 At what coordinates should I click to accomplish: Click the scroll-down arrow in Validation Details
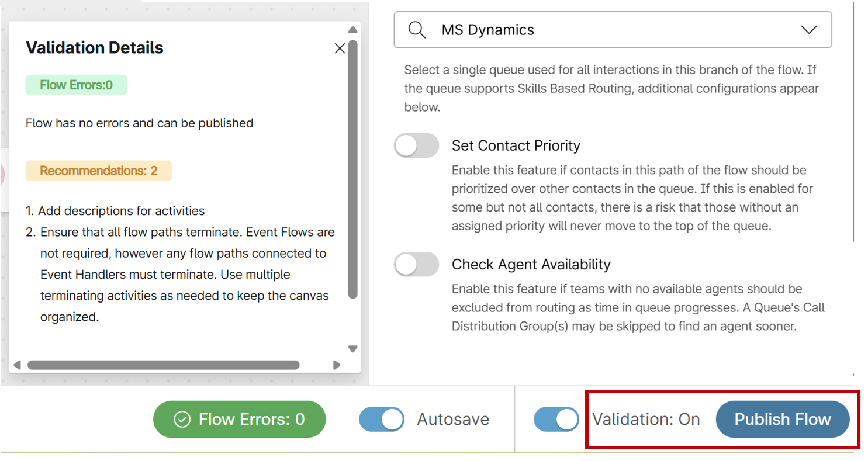click(x=352, y=349)
